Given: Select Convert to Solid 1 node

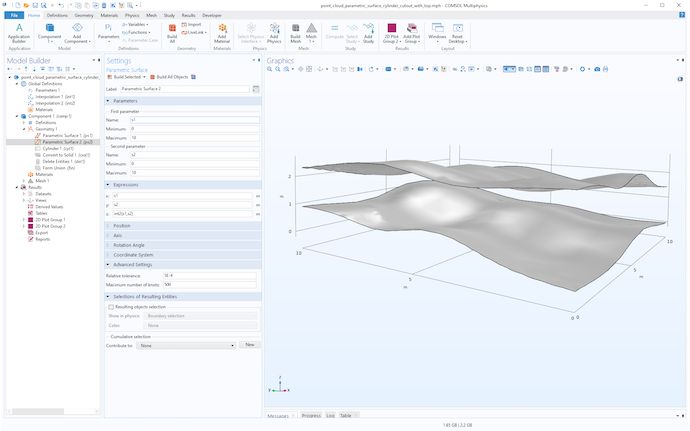Looking at the screenshot, I should point(62,155).
